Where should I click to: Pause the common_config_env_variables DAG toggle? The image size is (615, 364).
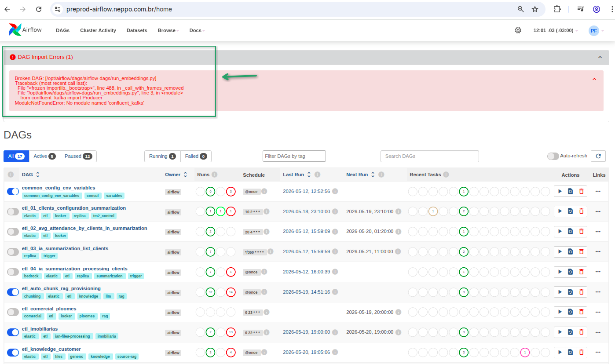pyautogui.click(x=13, y=191)
